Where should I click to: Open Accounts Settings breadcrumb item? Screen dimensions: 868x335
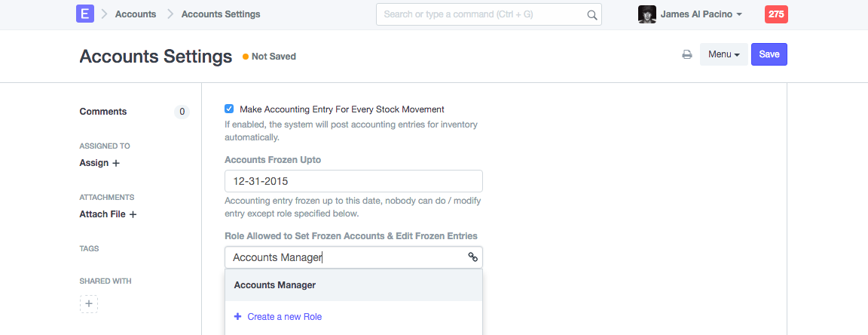(221, 14)
